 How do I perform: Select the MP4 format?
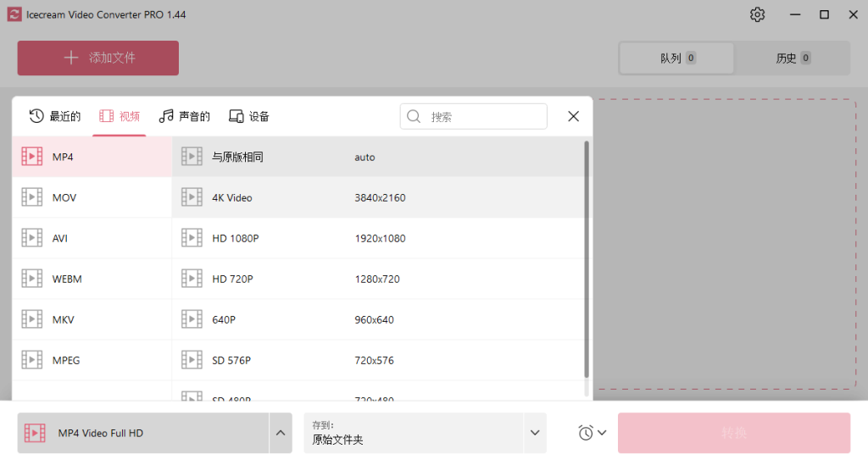coord(92,157)
